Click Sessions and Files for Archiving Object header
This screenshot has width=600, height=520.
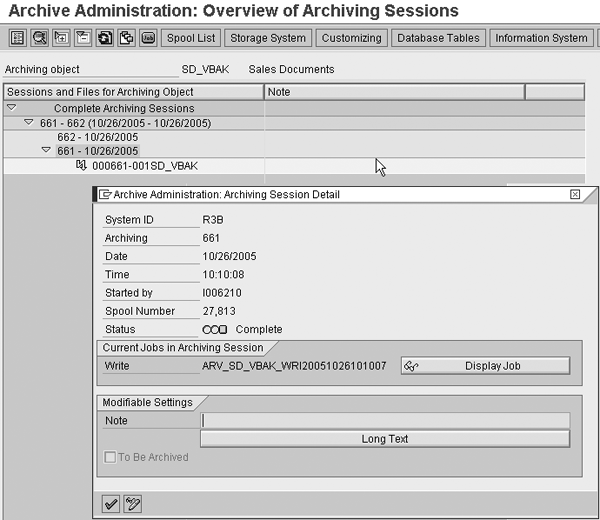pyautogui.click(x=134, y=92)
